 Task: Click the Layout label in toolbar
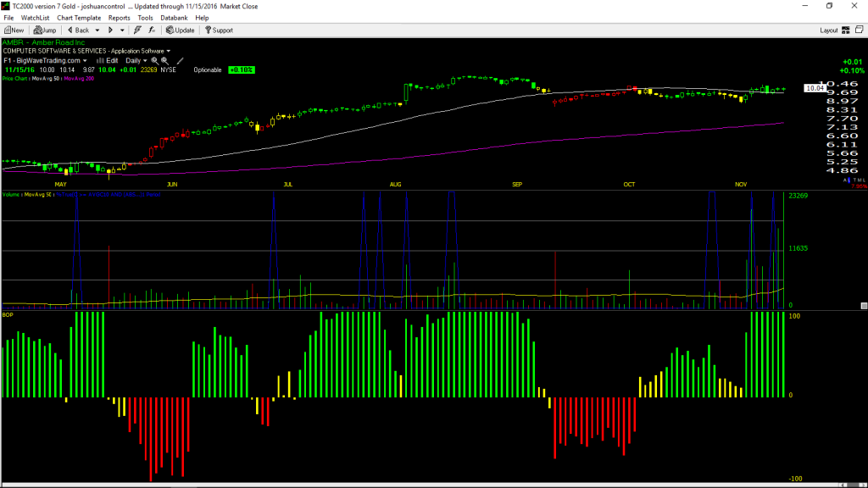829,30
